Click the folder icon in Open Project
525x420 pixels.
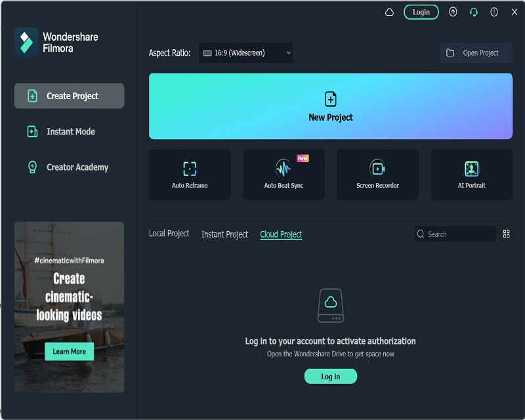450,52
